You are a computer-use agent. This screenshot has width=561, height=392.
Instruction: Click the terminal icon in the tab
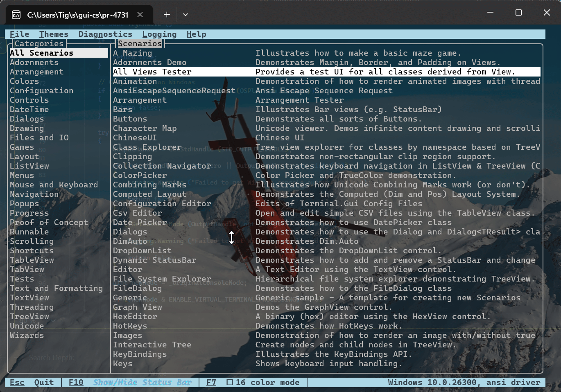pos(16,15)
